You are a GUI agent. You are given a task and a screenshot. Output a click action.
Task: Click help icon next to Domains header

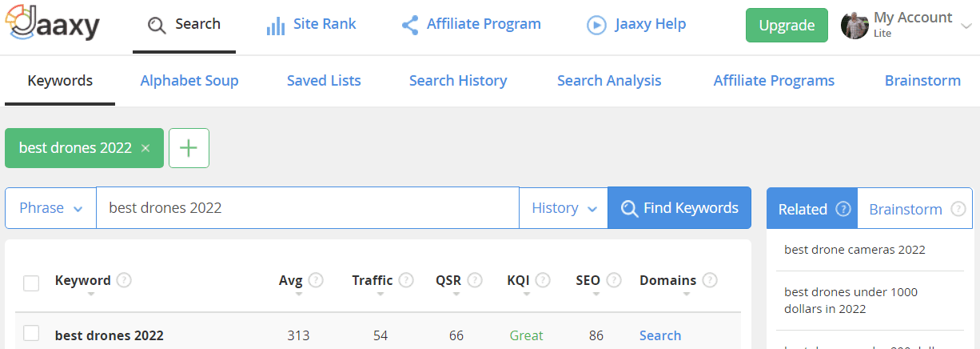tap(710, 280)
